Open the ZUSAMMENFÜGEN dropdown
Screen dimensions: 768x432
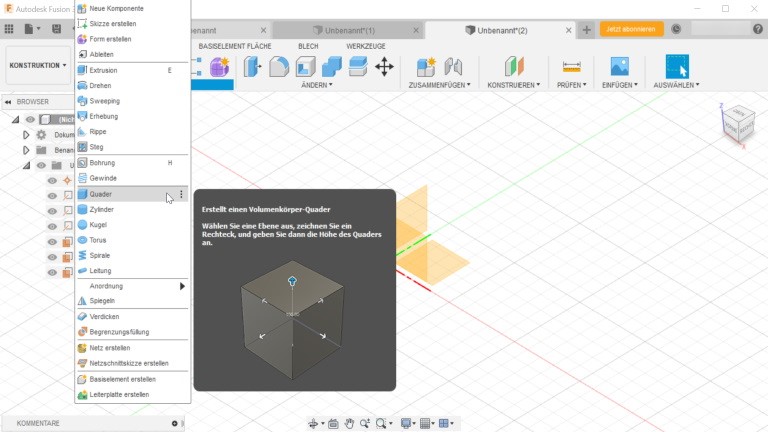click(440, 85)
